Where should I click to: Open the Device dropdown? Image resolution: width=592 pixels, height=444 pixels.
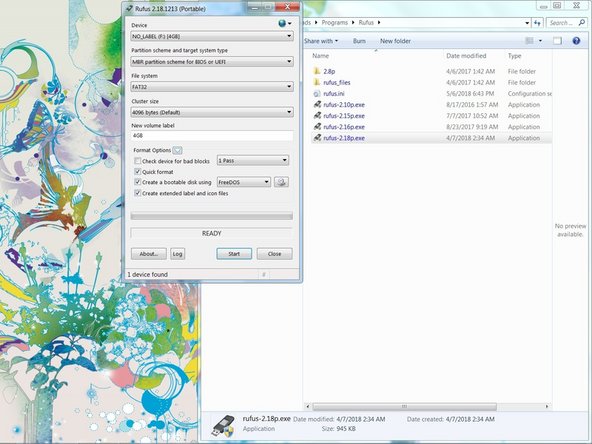212,36
